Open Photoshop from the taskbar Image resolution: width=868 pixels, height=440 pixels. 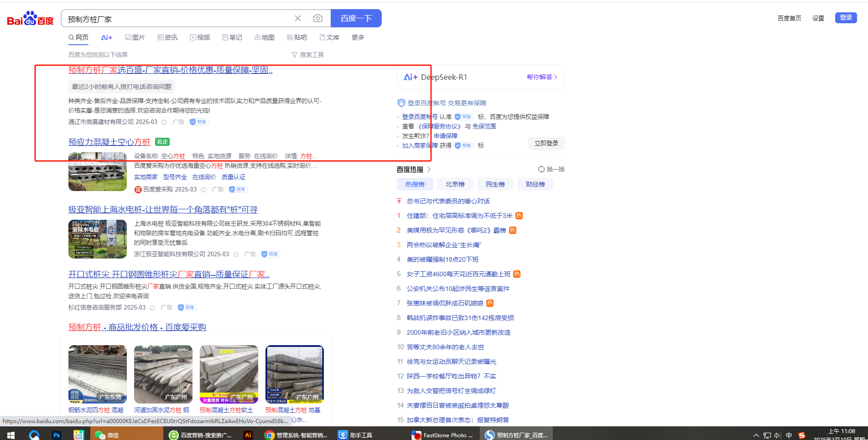pyautogui.click(x=57, y=435)
